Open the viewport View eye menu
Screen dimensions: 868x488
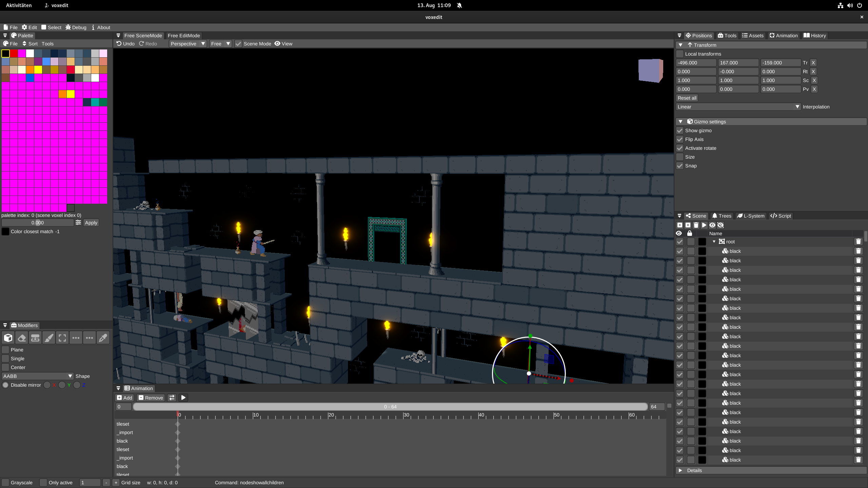point(283,44)
